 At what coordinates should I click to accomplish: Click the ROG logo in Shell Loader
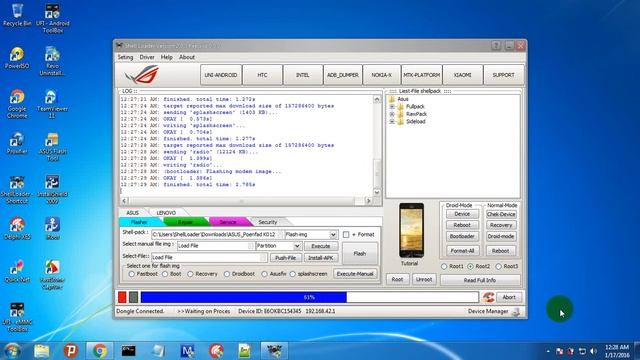click(142, 75)
